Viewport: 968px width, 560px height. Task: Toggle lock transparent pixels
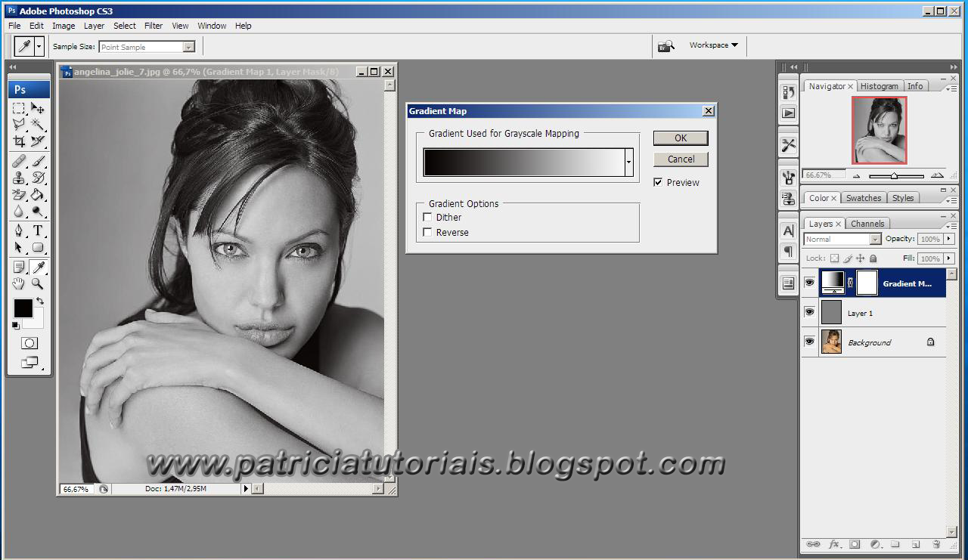coord(834,258)
